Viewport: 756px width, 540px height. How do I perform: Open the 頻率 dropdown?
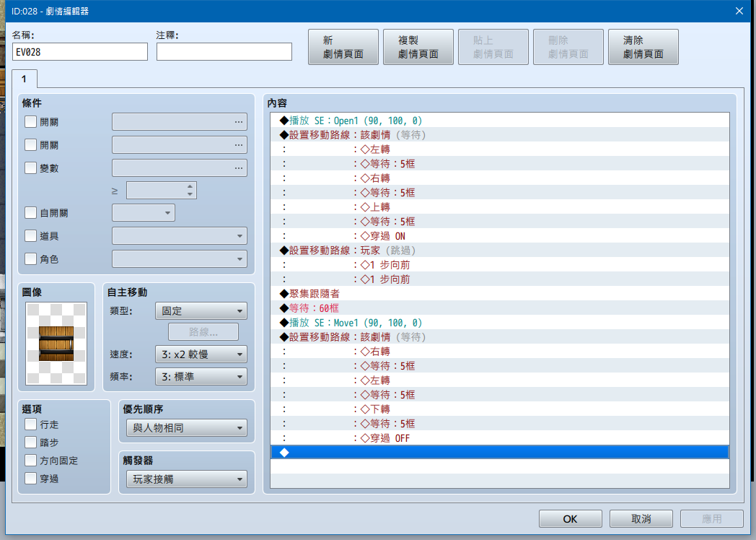201,377
